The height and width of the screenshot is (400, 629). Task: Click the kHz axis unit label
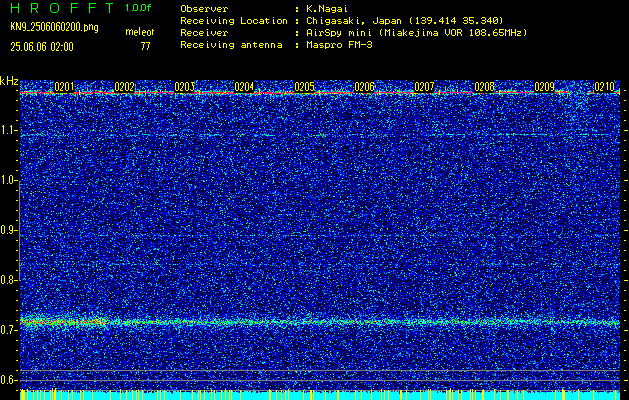coord(9,81)
